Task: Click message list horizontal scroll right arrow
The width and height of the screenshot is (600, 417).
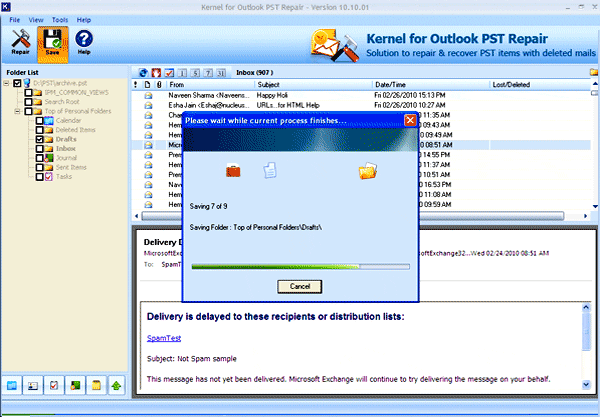Action: click(585, 216)
